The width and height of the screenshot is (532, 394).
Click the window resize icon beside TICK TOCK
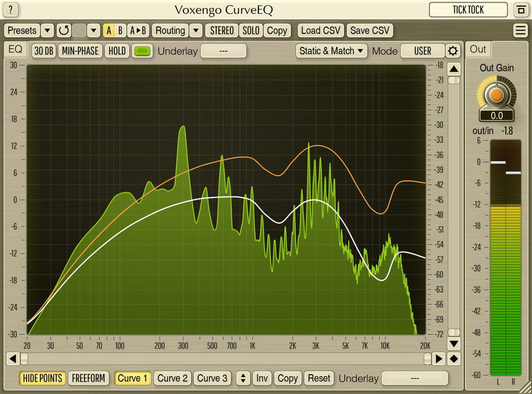520,10
